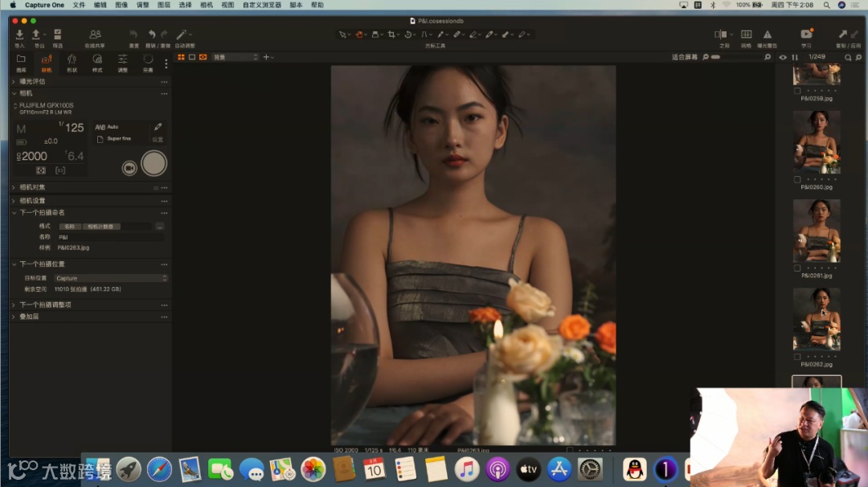The width and height of the screenshot is (868, 487).
Task: Select the keystone cursor tool
Action: click(x=424, y=35)
